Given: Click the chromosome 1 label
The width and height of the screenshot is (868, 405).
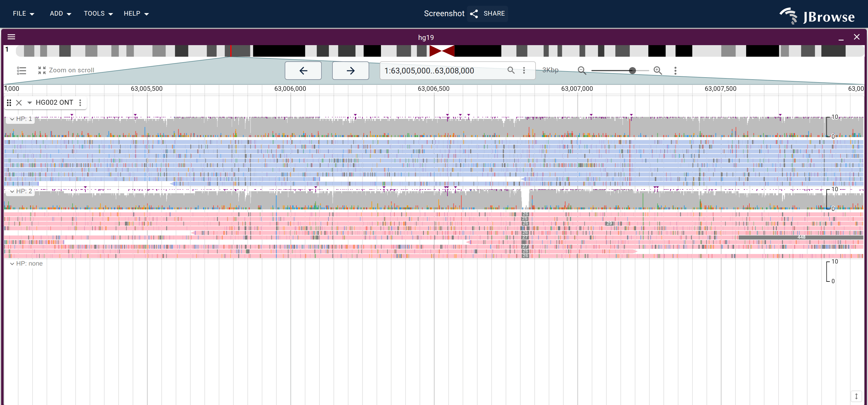Looking at the screenshot, I should [7, 49].
